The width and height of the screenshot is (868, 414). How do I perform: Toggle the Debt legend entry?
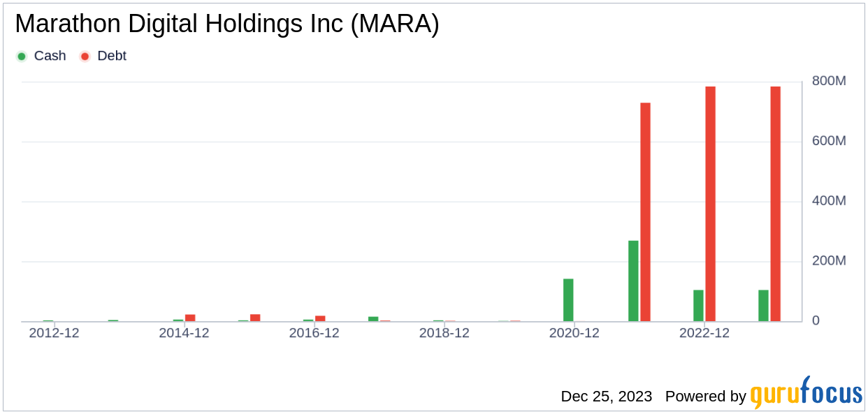coord(104,56)
